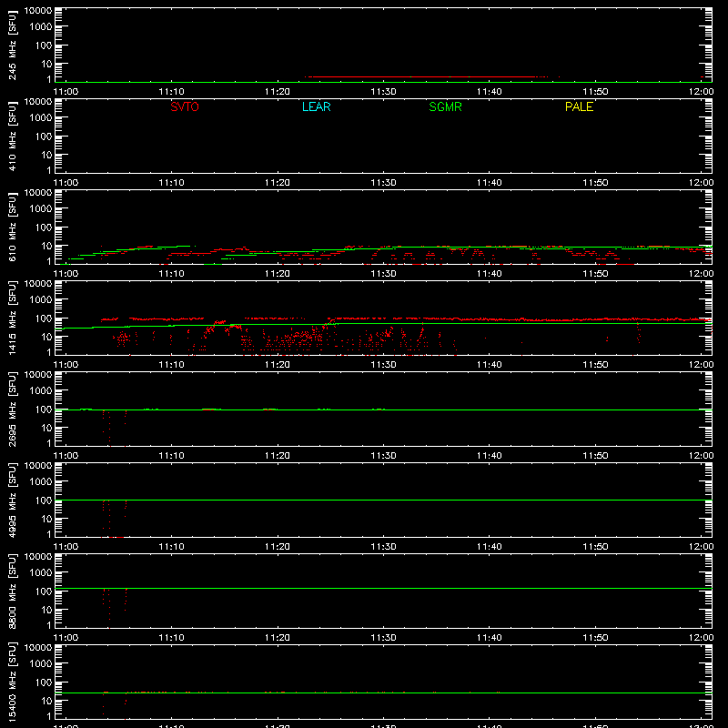Click 11:30 time label below 2695 MHz plot

pyautogui.click(x=383, y=456)
